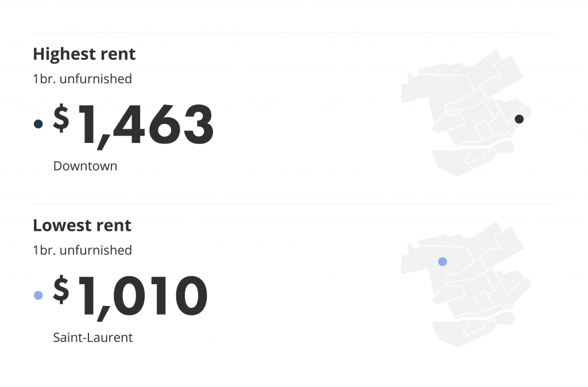Click the 1br. unfurnished text under Highest rent
Viewport: 588px width, 387px height.
pos(82,79)
